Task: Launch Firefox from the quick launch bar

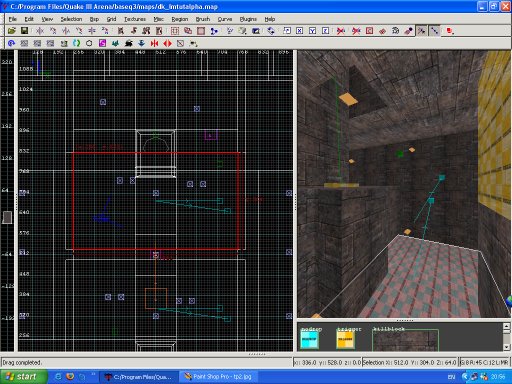Action: [70, 377]
